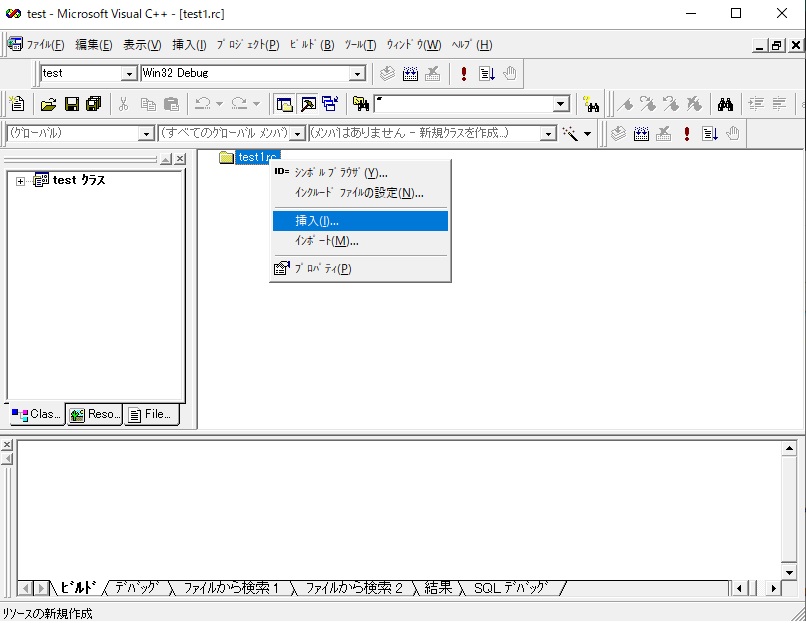Switch to the ResourceView tab

95,414
